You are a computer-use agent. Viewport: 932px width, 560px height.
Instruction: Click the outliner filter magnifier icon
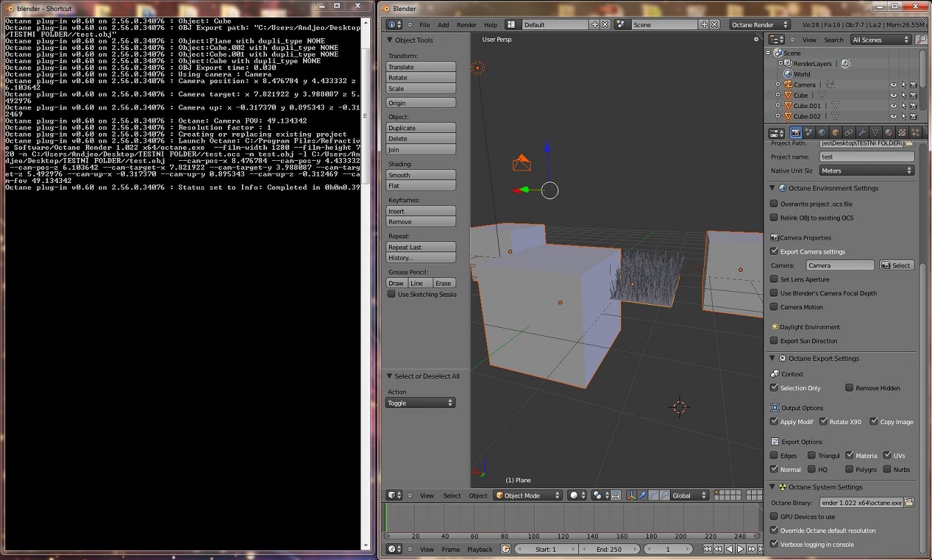pyautogui.click(x=921, y=40)
